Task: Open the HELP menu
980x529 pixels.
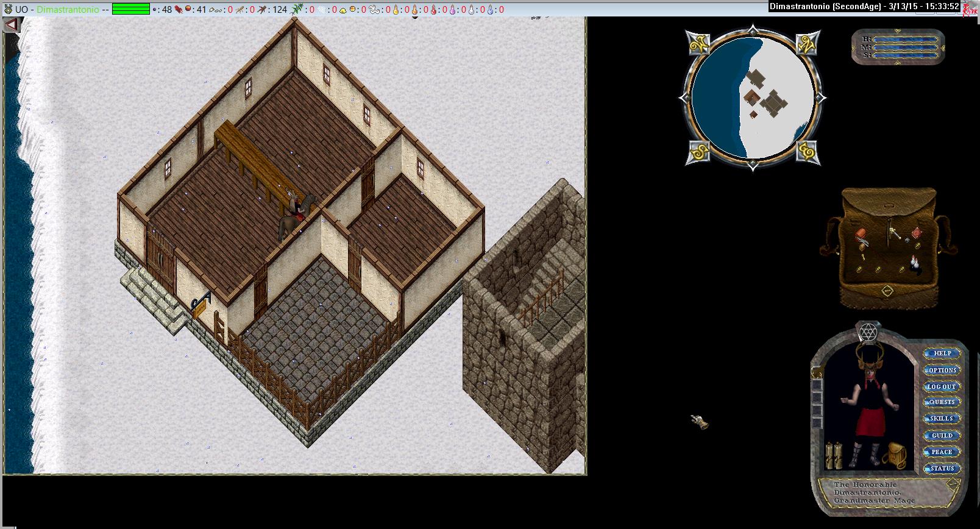Action: pyautogui.click(x=942, y=353)
